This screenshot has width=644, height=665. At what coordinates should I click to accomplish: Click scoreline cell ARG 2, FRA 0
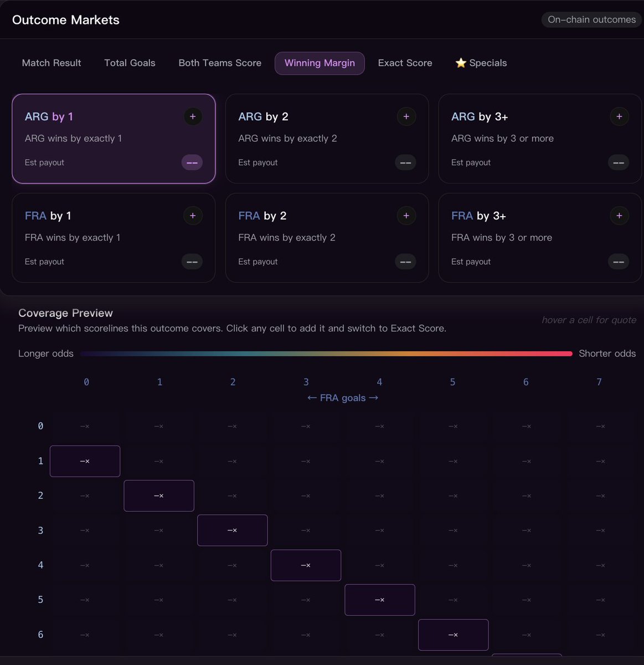click(x=85, y=495)
